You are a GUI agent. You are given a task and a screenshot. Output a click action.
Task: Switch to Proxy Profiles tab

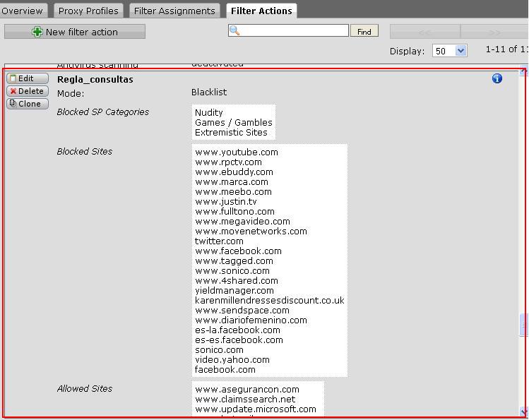coord(88,11)
